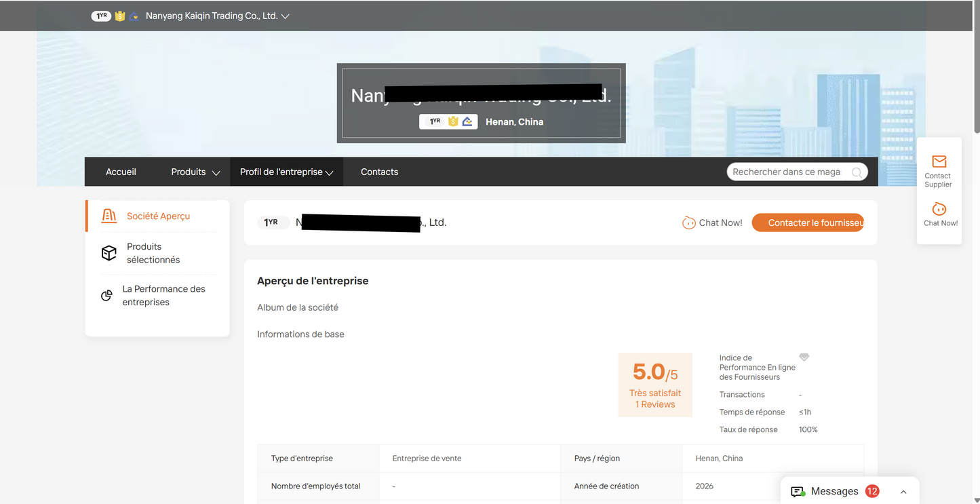Click Chat Now! beside the Contacter button
The height and width of the screenshot is (504, 980).
712,222
